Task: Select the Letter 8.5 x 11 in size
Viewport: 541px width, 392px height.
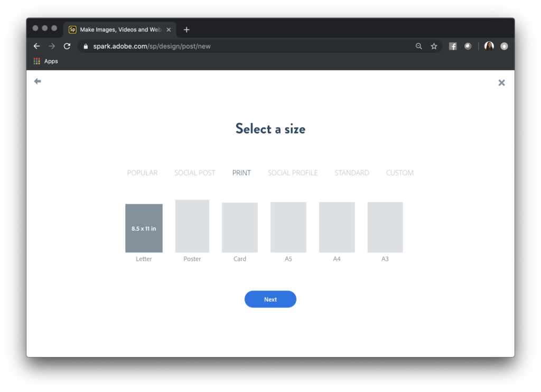Action: [x=144, y=228]
